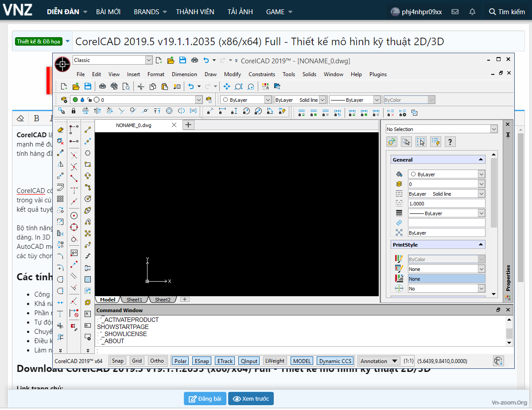Disable Polar tracking in the status bar

pos(180,361)
